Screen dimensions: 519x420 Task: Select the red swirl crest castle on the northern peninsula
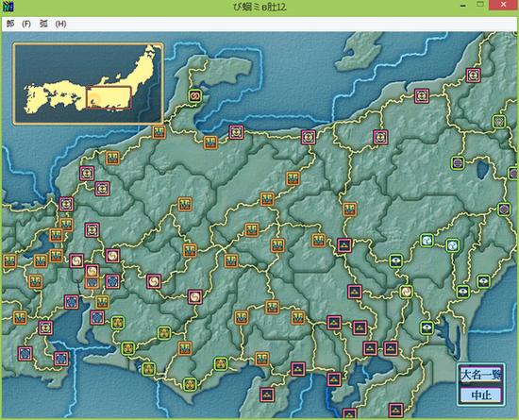[x=195, y=96]
